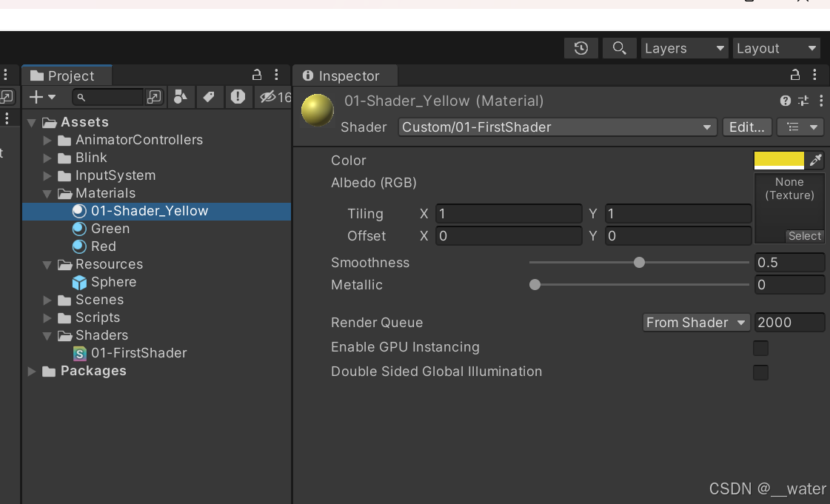830x504 pixels.
Task: Click the Select texture button
Action: (x=805, y=236)
